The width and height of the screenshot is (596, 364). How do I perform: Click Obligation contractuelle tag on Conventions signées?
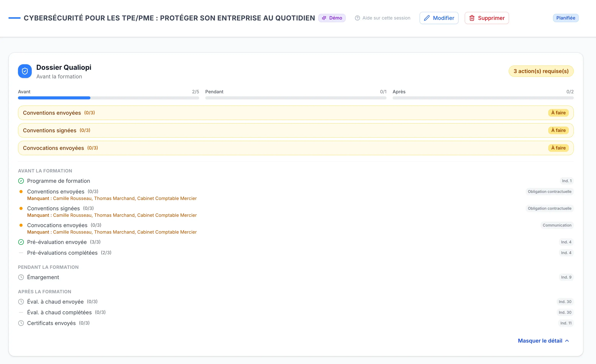point(550,209)
